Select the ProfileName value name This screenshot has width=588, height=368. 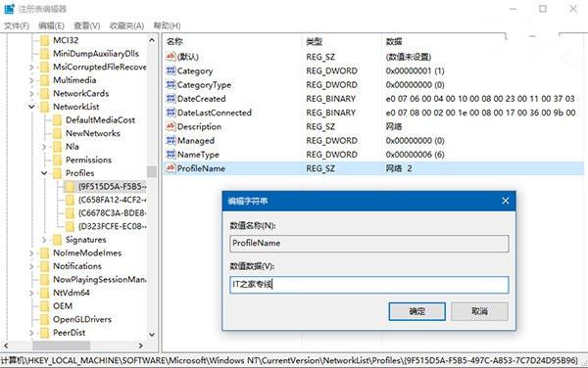(x=201, y=169)
